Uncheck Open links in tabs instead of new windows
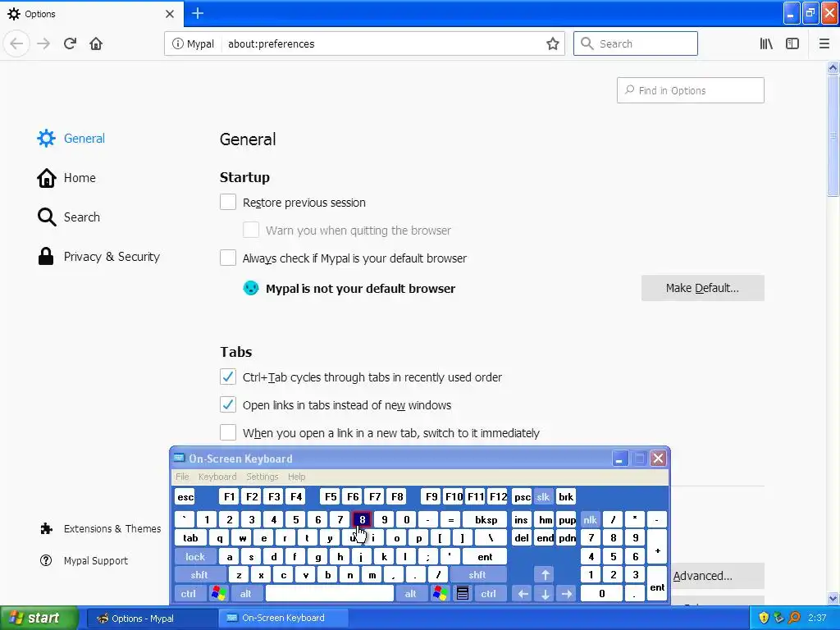Screen dimensions: 840x630 [x=228, y=404]
